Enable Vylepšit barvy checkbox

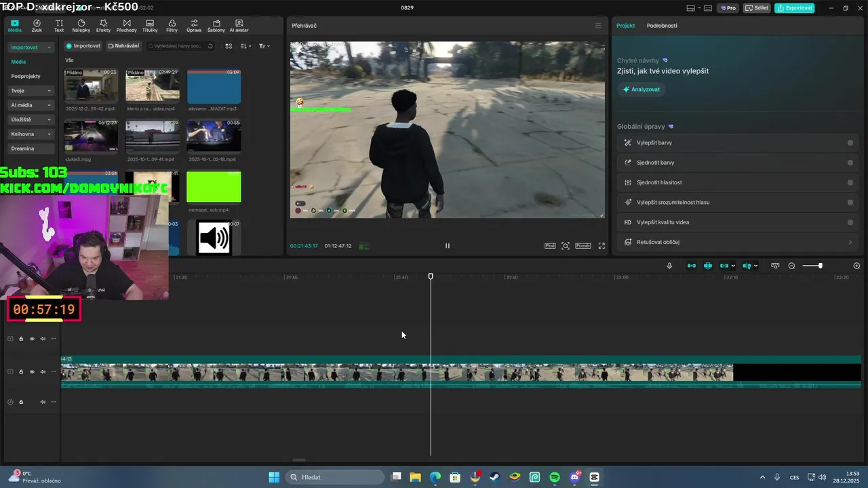(850, 143)
